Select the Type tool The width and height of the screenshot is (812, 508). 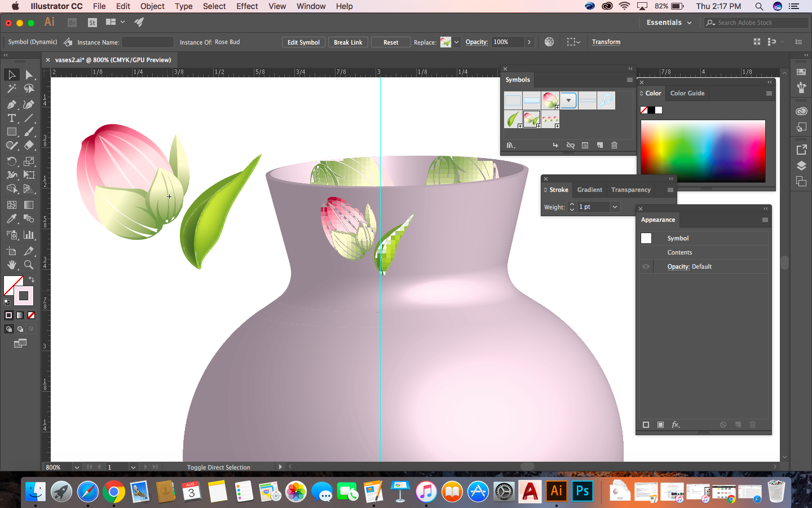pos(11,119)
